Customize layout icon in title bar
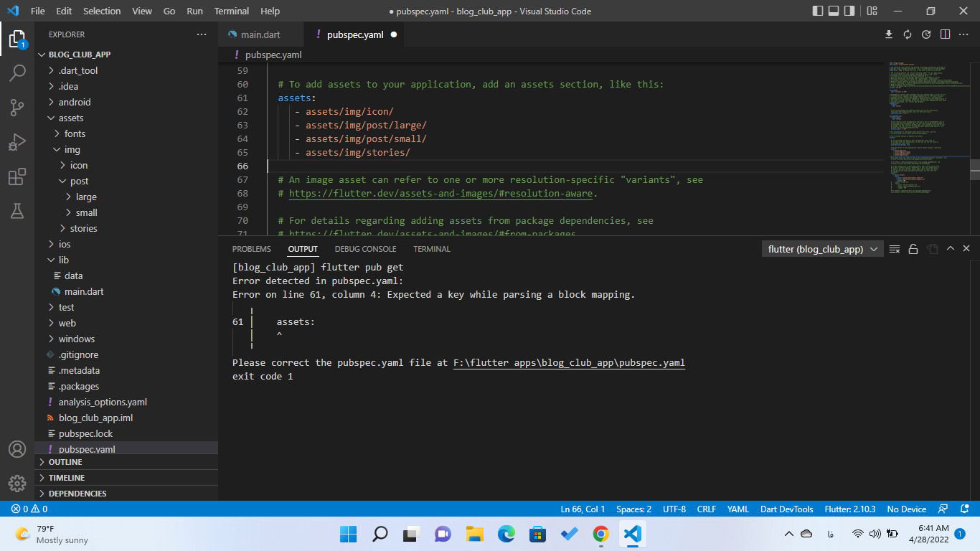The width and height of the screenshot is (980, 551). (872, 11)
